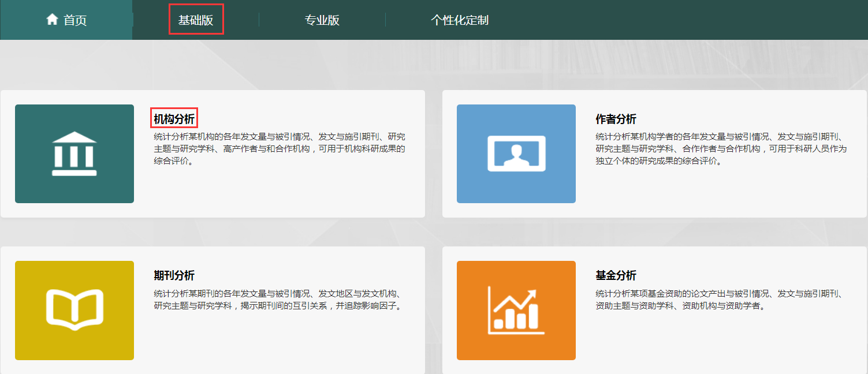Screen dimensions: 868x374
Task: Select the yellow open-book journal icon tile
Action: 74,310
